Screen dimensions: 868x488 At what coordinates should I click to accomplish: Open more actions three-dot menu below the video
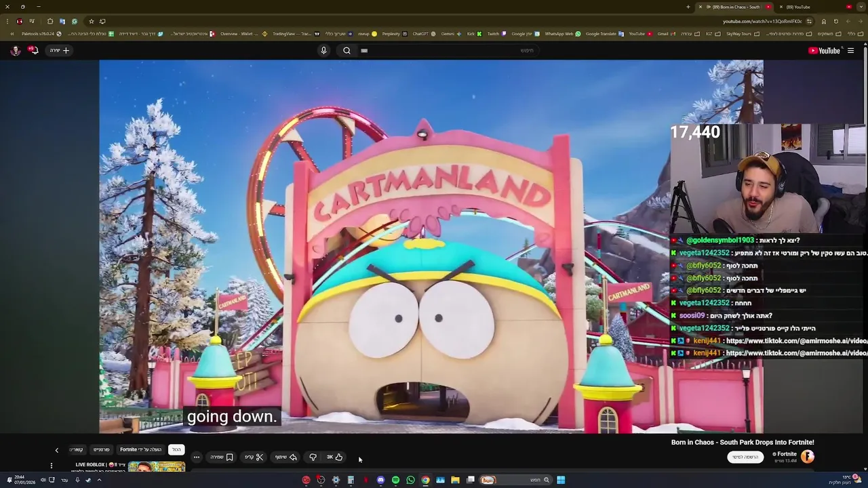click(x=197, y=457)
